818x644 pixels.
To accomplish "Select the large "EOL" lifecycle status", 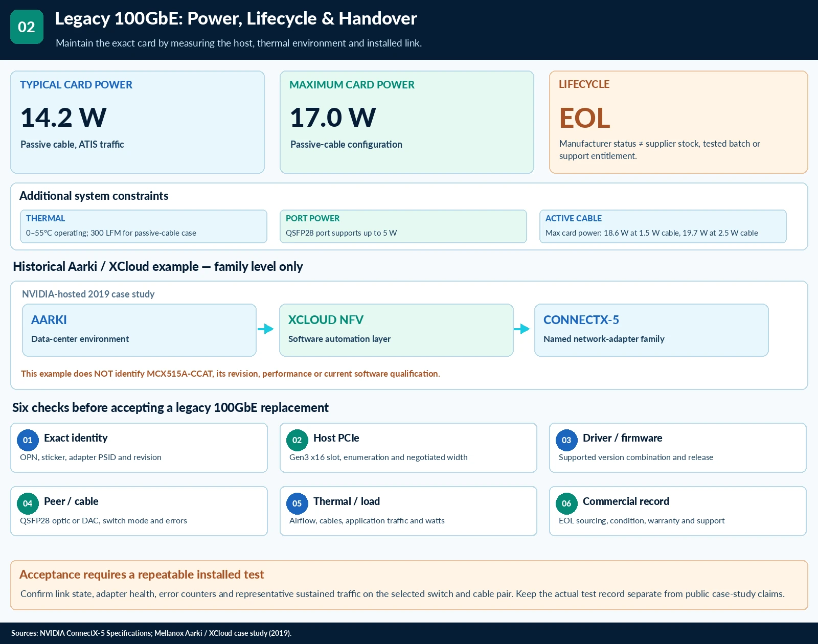I will pos(585,118).
